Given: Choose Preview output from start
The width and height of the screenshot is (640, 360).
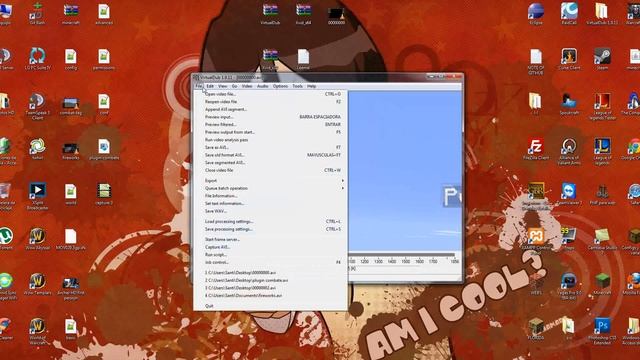Looking at the screenshot, I should coord(270,132).
